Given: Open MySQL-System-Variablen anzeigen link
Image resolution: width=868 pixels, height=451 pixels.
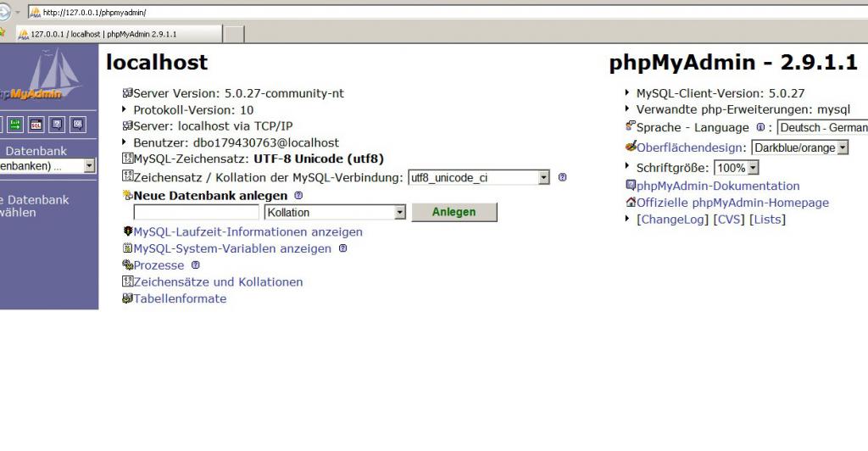Looking at the screenshot, I should pos(232,248).
